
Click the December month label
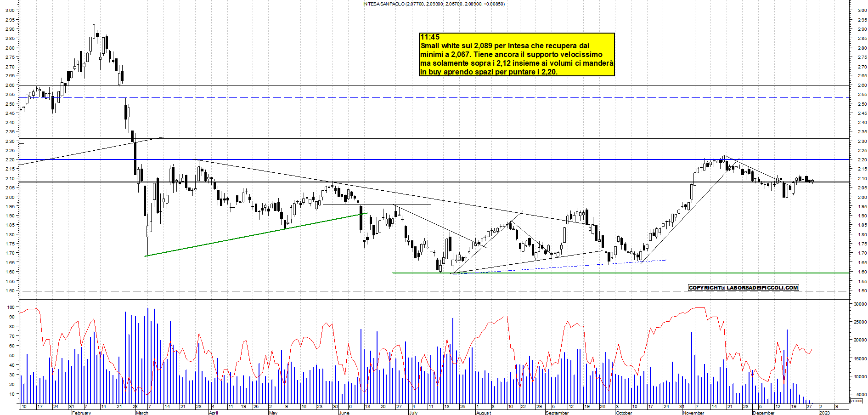point(763,413)
